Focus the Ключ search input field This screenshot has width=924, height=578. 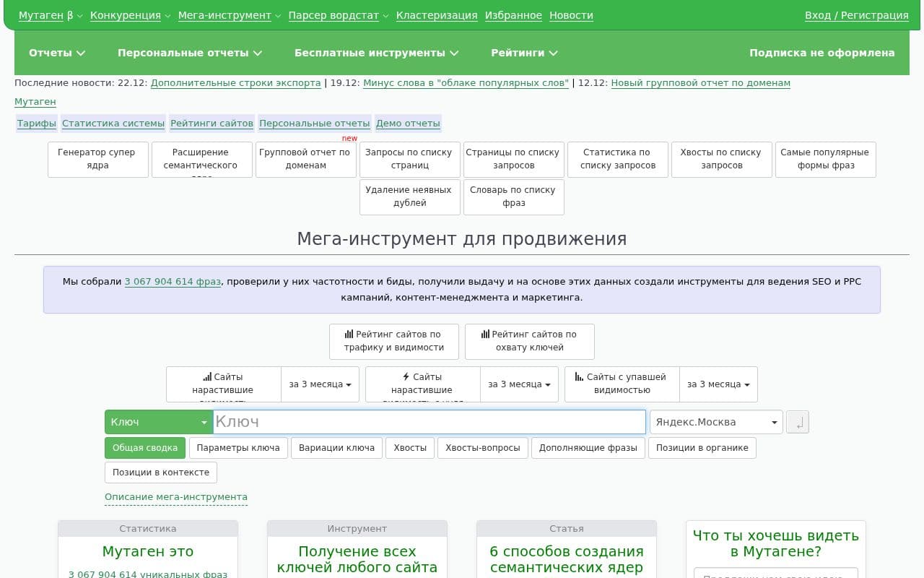pos(429,422)
